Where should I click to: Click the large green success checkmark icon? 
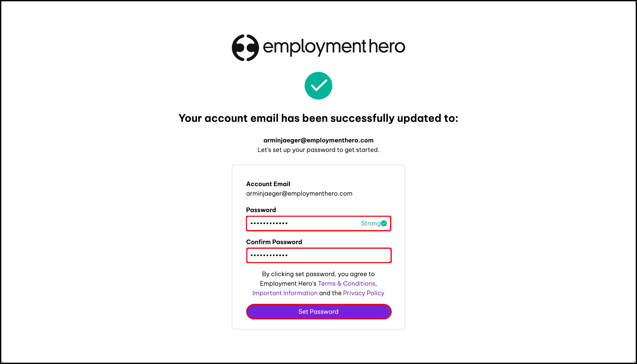[x=318, y=86]
